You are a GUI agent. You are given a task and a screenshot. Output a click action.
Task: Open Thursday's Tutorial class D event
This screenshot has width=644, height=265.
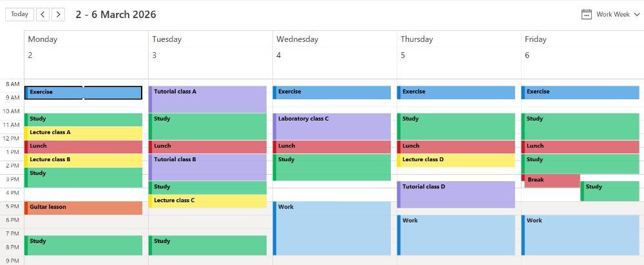456,194
